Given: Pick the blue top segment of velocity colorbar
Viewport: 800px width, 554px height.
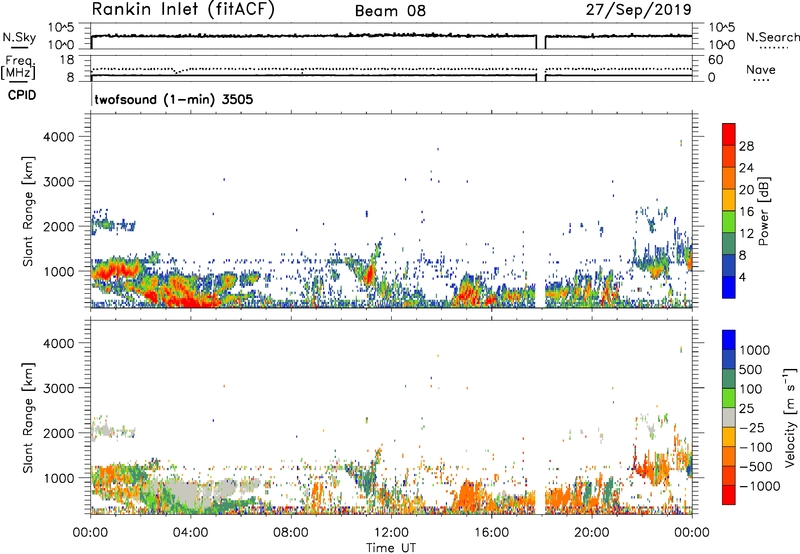Looking at the screenshot, I should tap(729, 340).
